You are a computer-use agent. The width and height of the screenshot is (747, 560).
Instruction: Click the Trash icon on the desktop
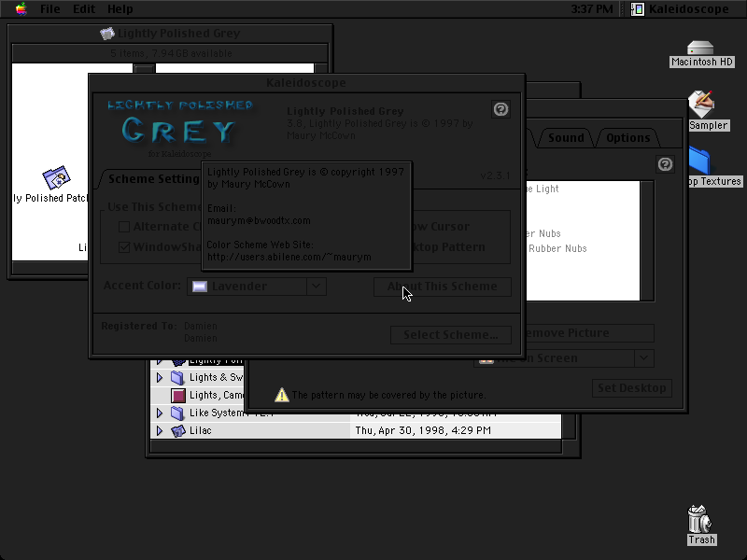click(699, 519)
